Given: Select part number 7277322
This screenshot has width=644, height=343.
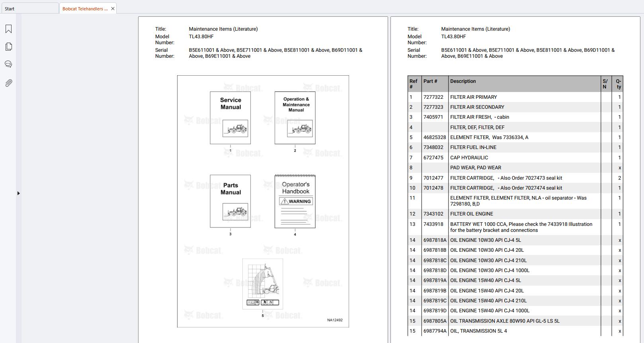Looking at the screenshot, I should click(433, 97).
